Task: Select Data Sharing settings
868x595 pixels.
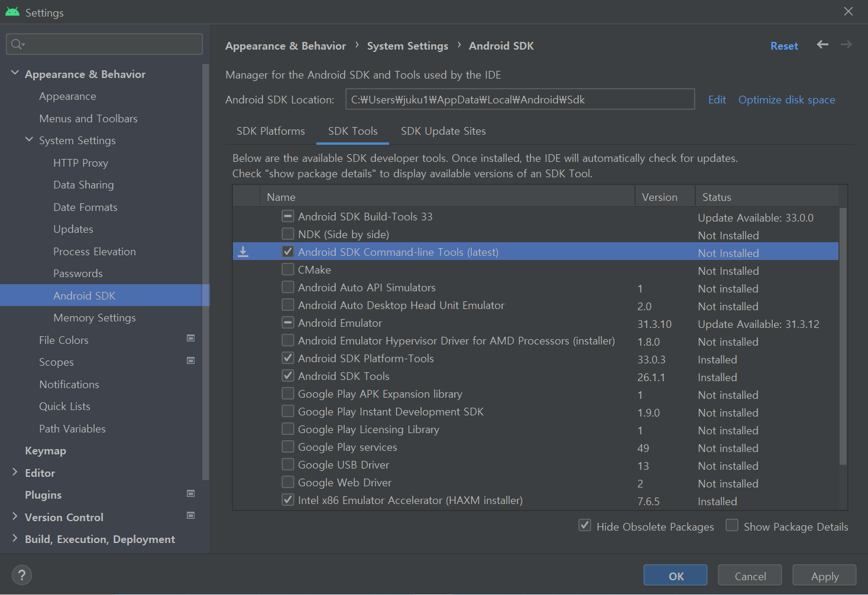Action: click(83, 185)
